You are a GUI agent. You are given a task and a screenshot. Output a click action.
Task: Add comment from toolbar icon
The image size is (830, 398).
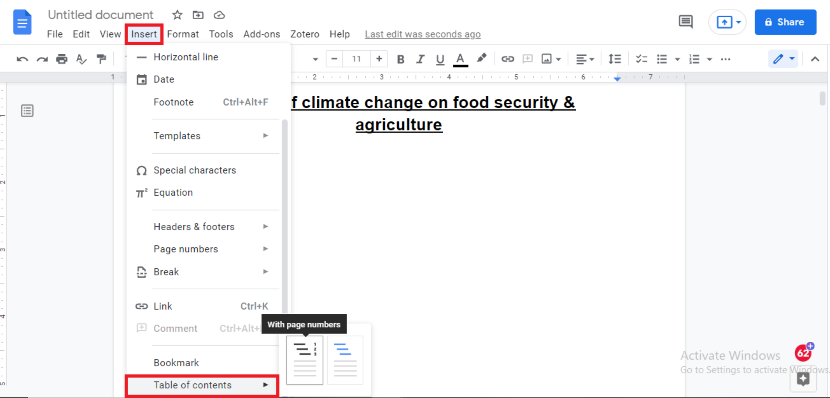pos(527,59)
